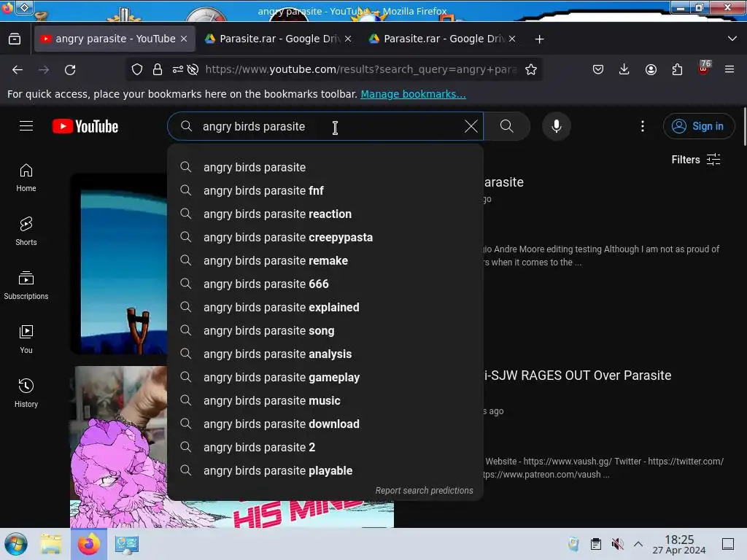Click the autoplay blocked icon in address bar

pyautogui.click(x=193, y=69)
